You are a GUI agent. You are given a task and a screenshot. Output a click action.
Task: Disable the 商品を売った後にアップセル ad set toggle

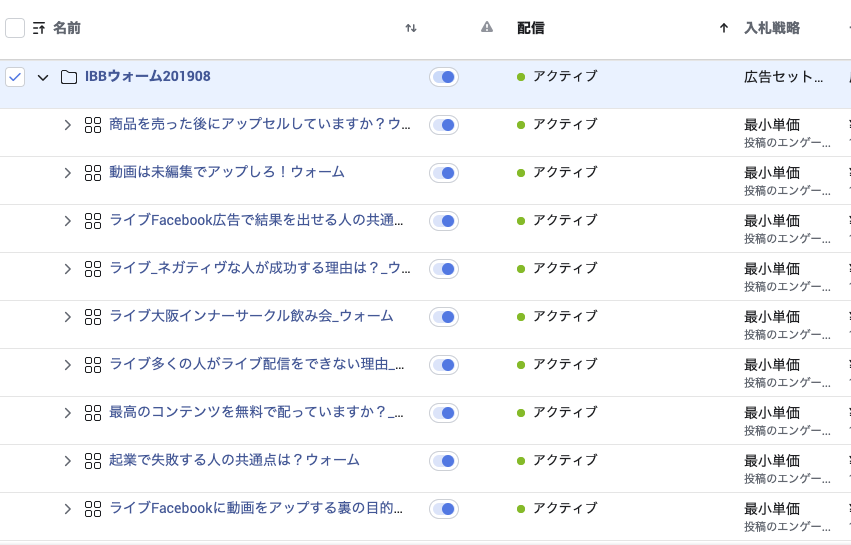coord(444,125)
